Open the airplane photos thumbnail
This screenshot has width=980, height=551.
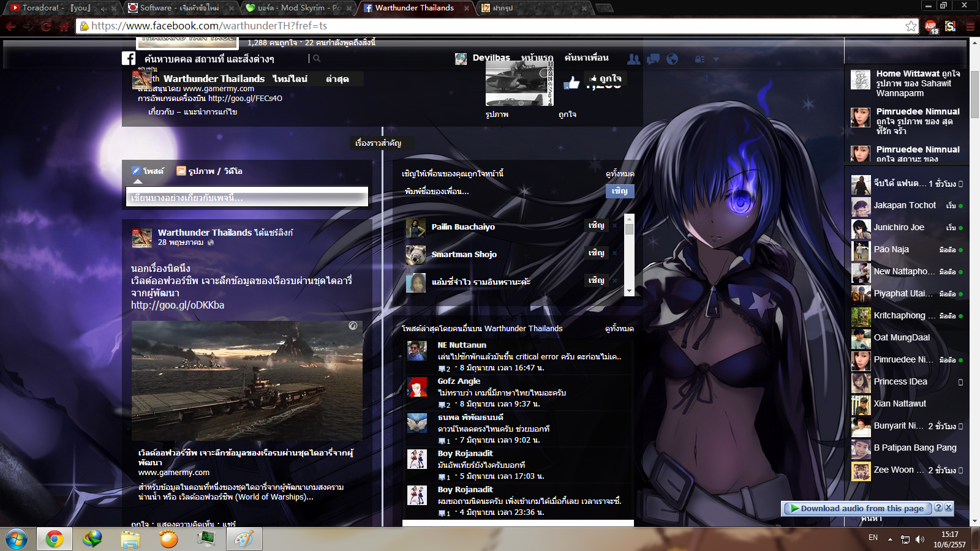click(x=519, y=82)
